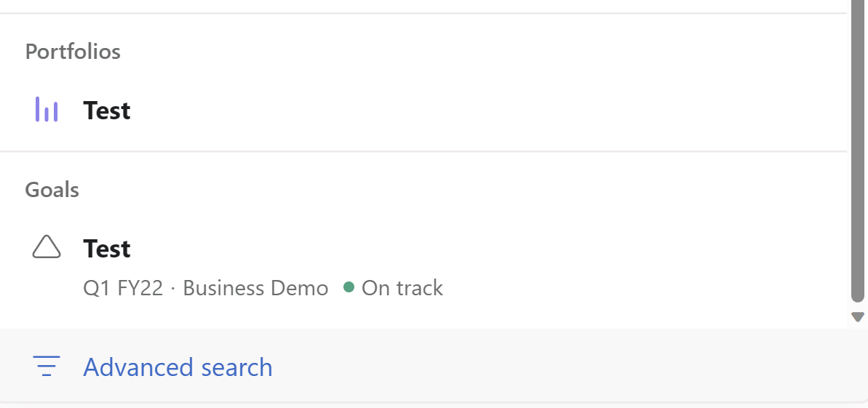The height and width of the screenshot is (408, 868).
Task: Click the Goals section heading
Action: coord(52,190)
